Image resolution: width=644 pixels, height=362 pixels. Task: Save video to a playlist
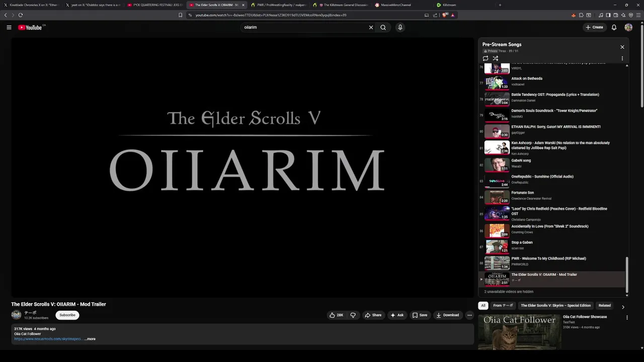420,315
